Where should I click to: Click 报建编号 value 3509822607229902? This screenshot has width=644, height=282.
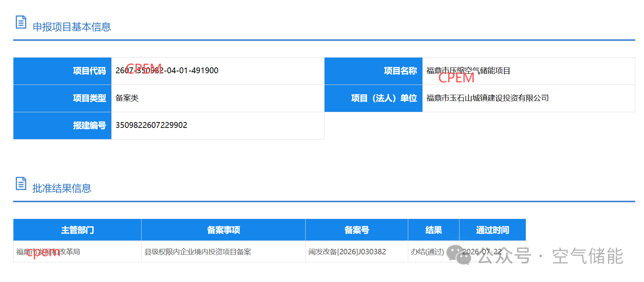151,125
